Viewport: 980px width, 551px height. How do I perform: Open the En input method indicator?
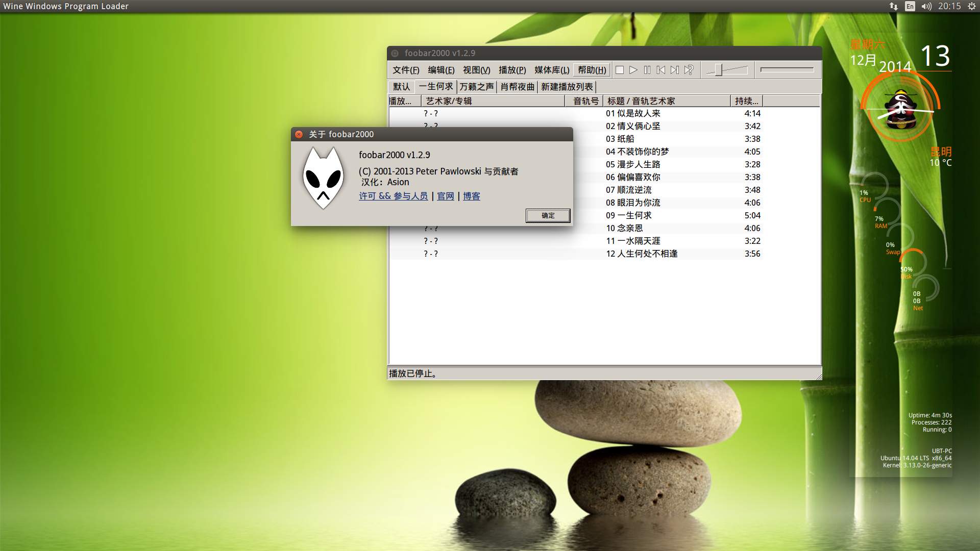pyautogui.click(x=910, y=6)
